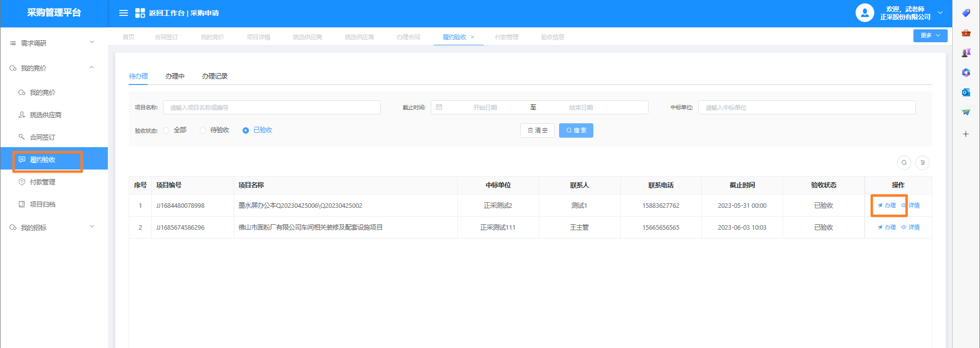The image size is (980, 348).
Task: Click the calendar icon in date field
Action: (439, 107)
